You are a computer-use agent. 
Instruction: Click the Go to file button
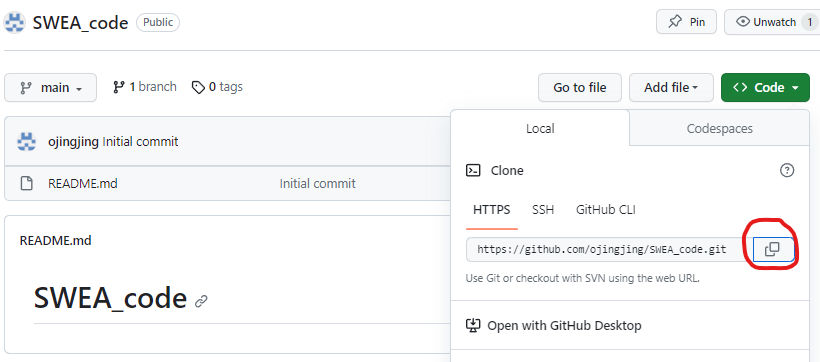[580, 87]
